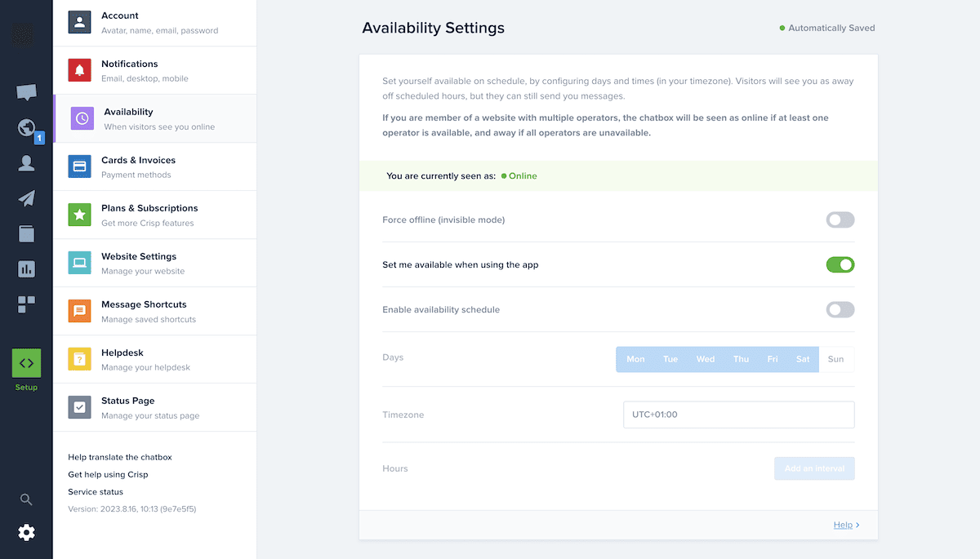
Task: Click the Setup code icon
Action: pyautogui.click(x=26, y=363)
